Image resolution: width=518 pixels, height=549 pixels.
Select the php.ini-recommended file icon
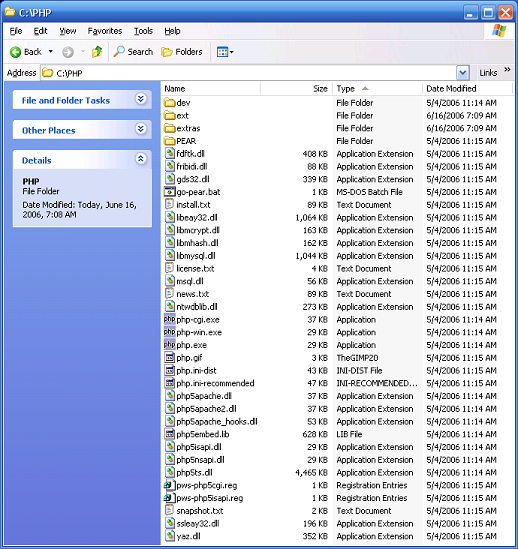tap(170, 383)
